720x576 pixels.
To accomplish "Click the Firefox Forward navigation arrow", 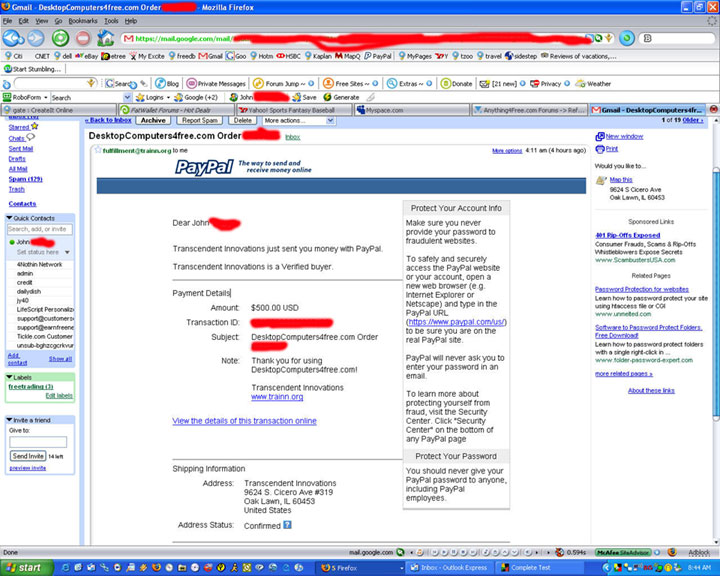I will (36, 38).
